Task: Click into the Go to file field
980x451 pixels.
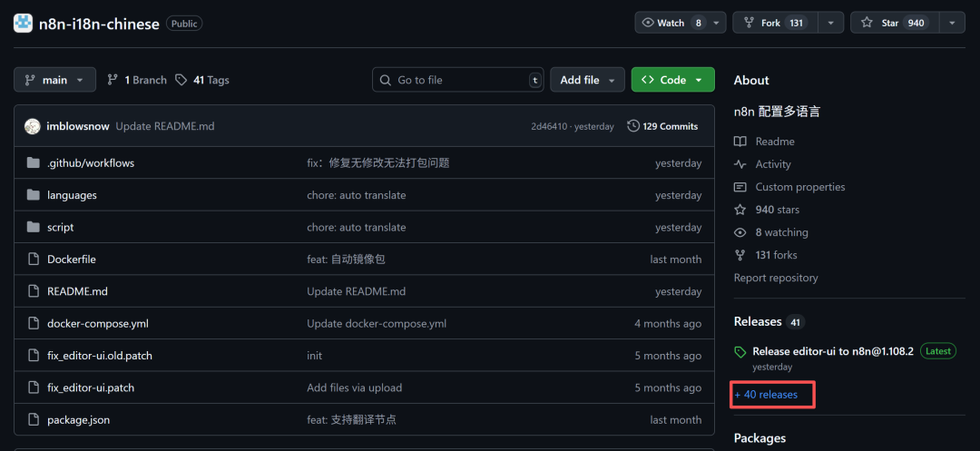Action: (458, 80)
